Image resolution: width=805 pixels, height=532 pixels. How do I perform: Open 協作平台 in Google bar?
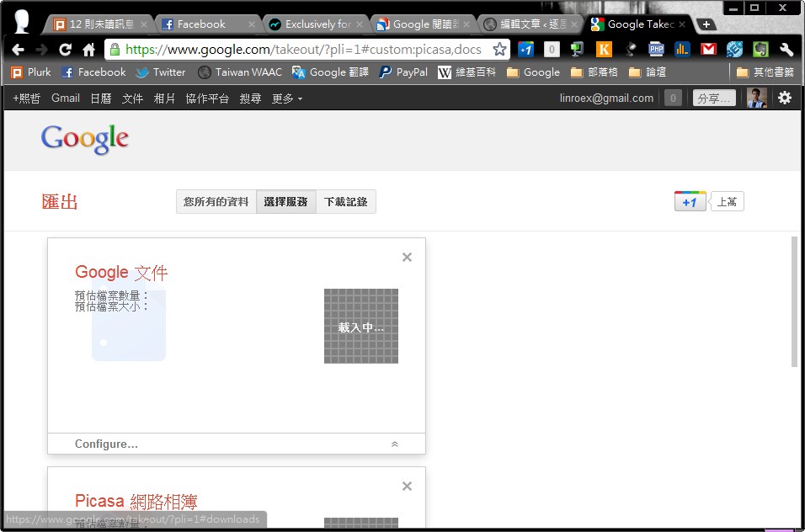click(x=207, y=98)
